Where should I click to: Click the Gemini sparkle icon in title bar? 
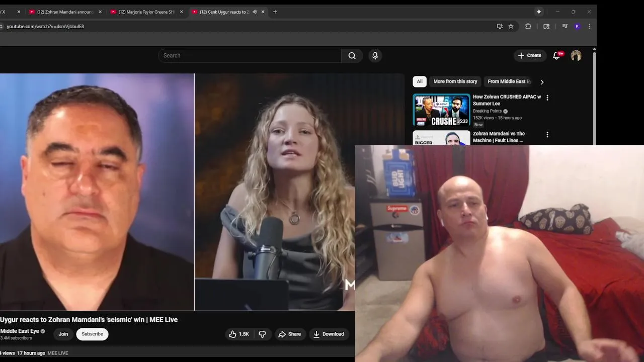coord(539,12)
